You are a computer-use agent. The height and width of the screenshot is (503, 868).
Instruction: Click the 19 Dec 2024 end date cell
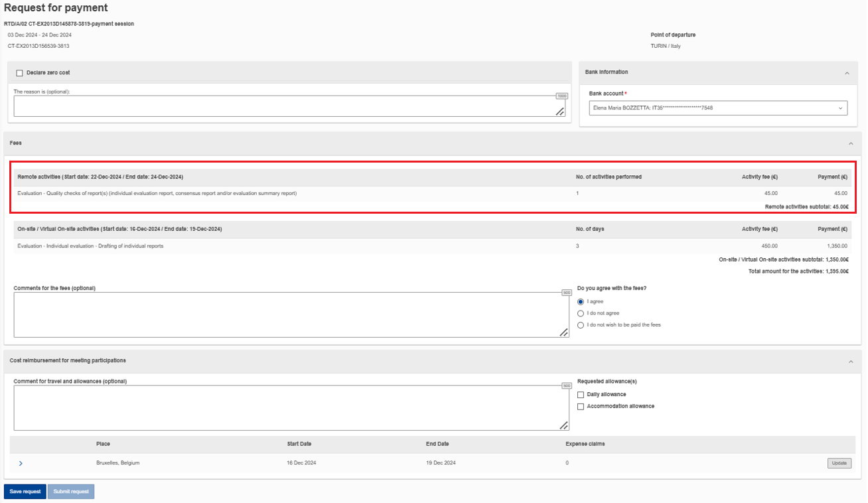click(441, 463)
